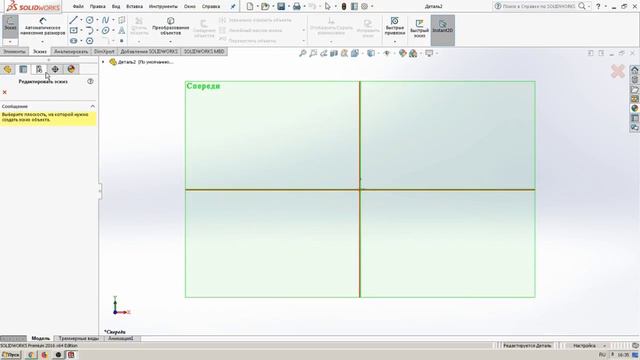This screenshot has height=360, width=640.
Task: Toggle the Instant2D button
Action: pyautogui.click(x=442, y=29)
